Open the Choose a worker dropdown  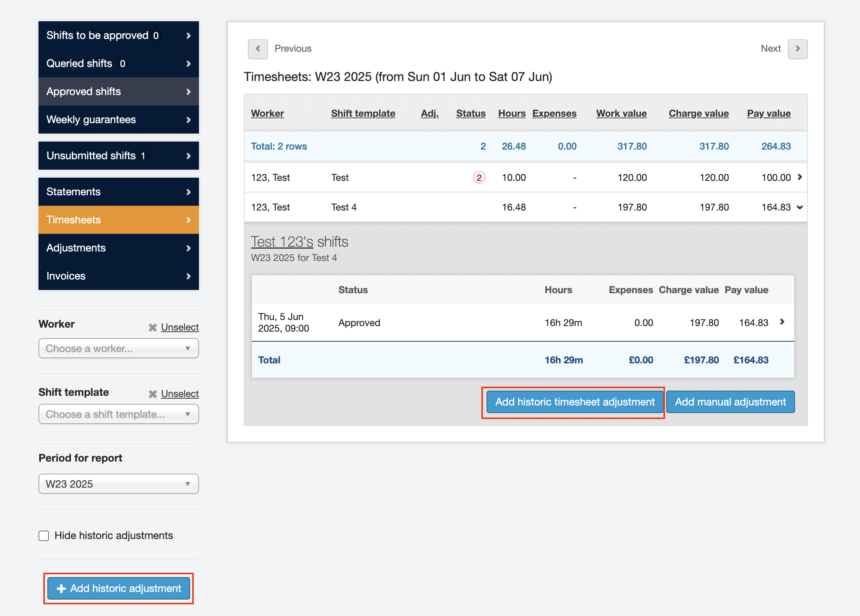point(119,348)
